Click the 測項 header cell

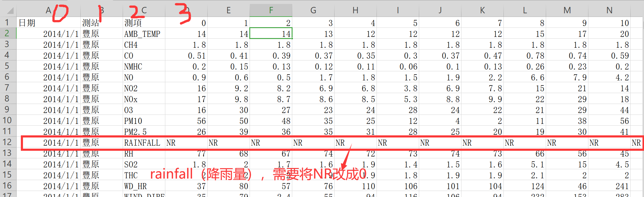point(144,23)
